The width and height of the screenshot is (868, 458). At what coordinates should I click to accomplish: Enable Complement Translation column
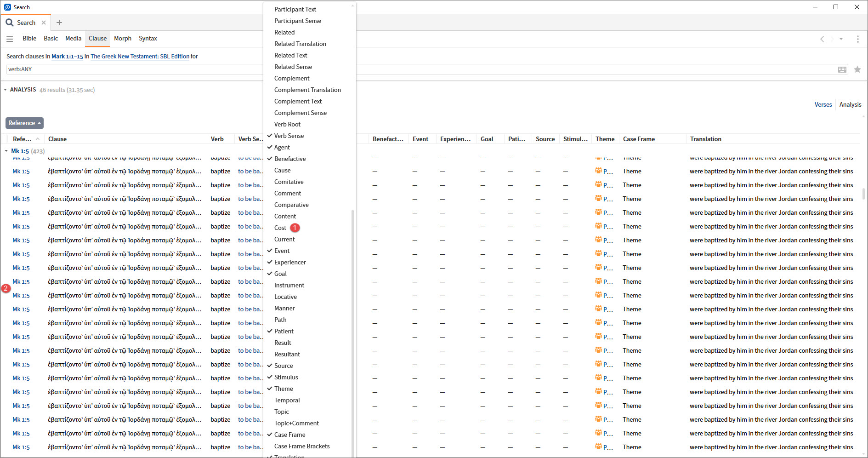coord(307,90)
